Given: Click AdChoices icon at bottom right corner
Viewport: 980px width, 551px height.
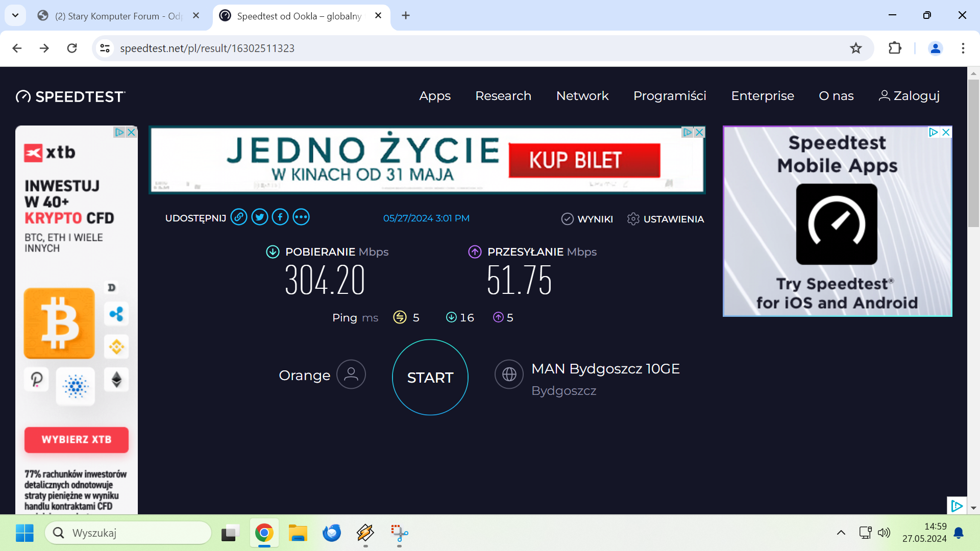Looking at the screenshot, I should point(957,506).
